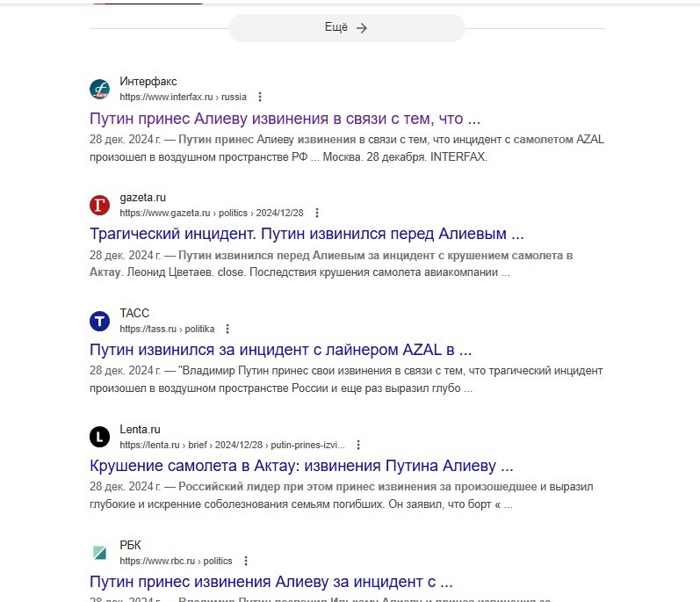Open 'Путин принес извинения Алиеву за инцидент' headline
700x602 pixels.
(271, 582)
